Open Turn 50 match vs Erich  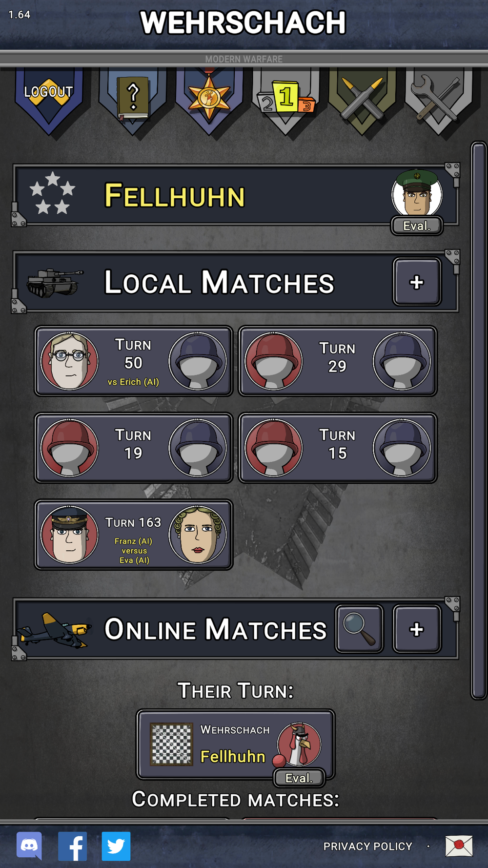(x=133, y=361)
